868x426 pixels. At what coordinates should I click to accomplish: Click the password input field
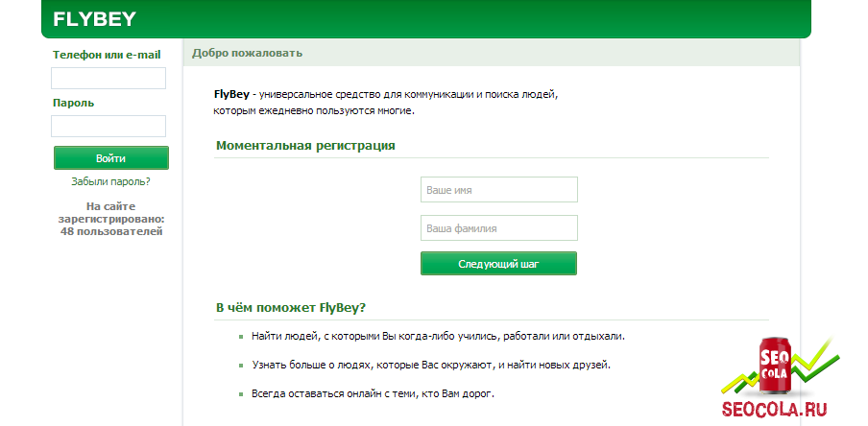(108, 126)
